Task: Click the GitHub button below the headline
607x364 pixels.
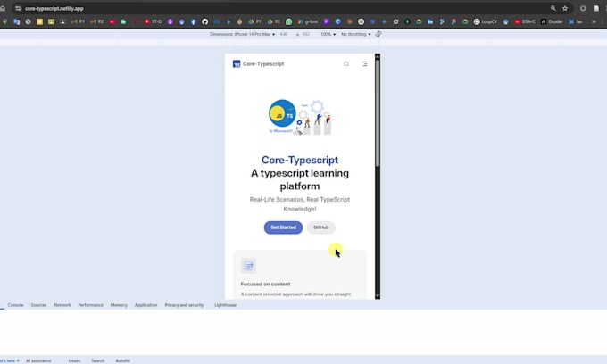Action: pos(321,227)
